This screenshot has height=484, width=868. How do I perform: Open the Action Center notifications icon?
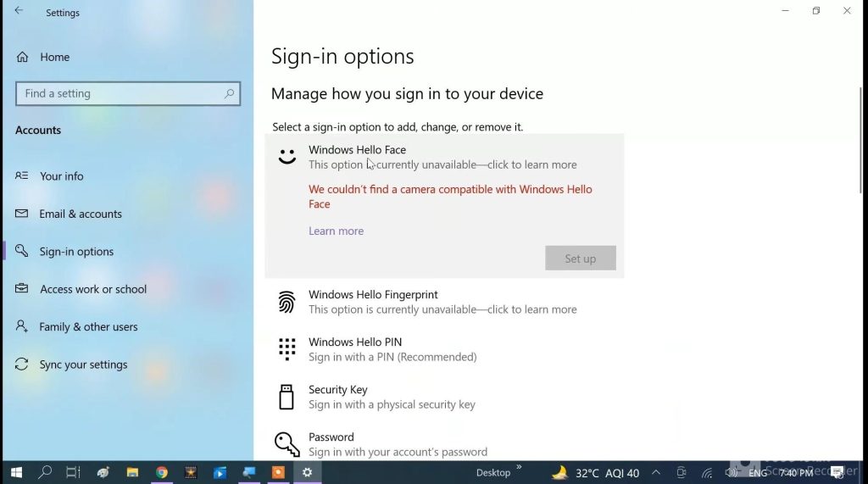click(837, 472)
